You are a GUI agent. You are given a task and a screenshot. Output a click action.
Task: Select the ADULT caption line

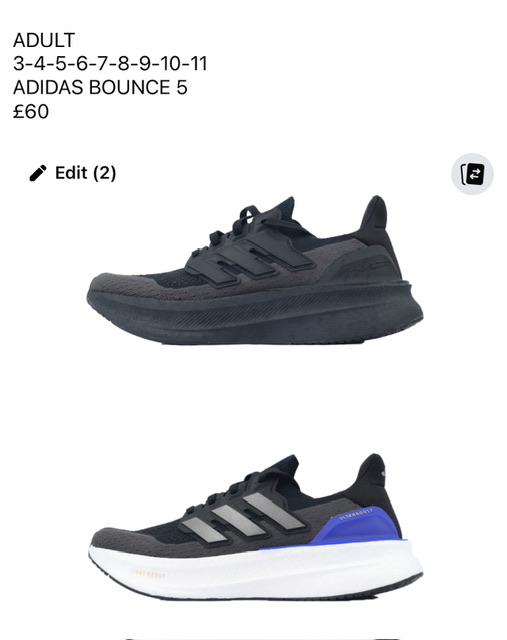[x=44, y=40]
